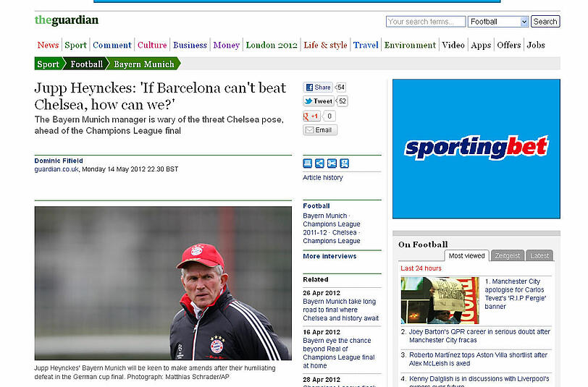Screen dimensions: 588x387
Task: Open the Travel section
Action: coord(366,45)
